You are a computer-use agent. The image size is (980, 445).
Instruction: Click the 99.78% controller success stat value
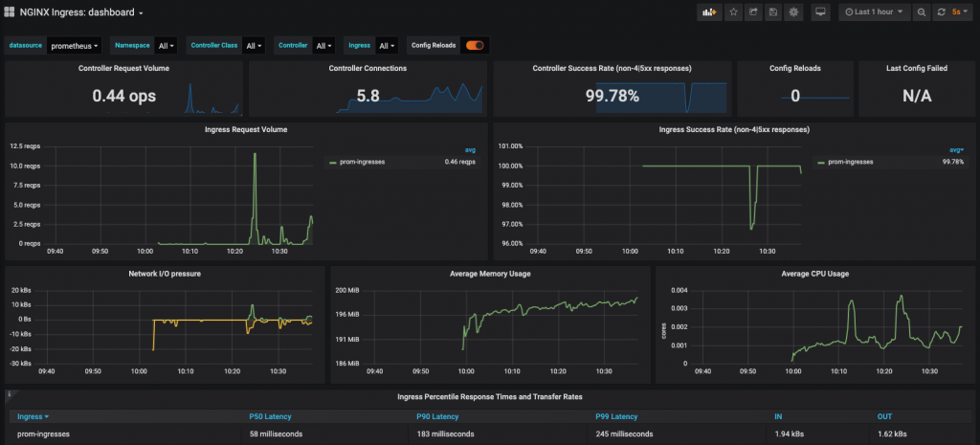[612, 96]
